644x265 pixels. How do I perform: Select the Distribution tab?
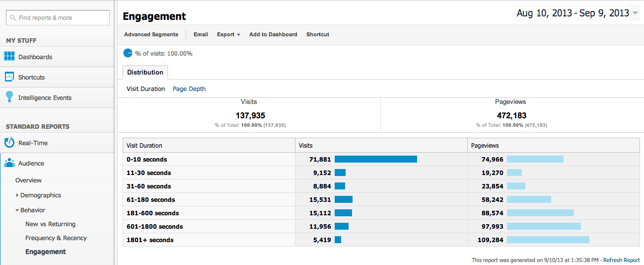(x=145, y=72)
